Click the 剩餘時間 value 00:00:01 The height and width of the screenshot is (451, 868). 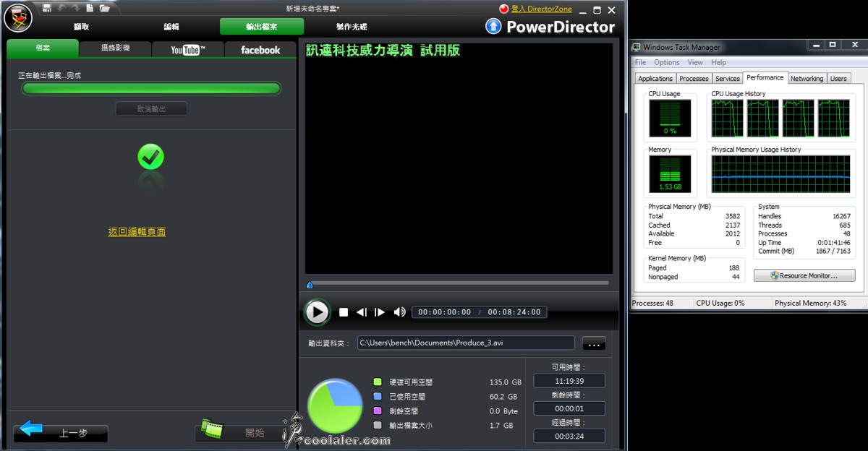pyautogui.click(x=569, y=408)
